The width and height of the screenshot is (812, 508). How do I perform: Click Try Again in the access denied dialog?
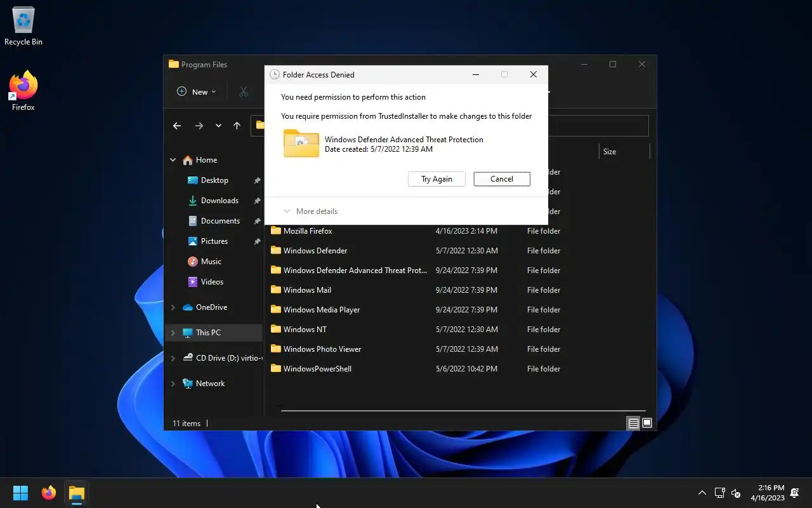tap(436, 179)
